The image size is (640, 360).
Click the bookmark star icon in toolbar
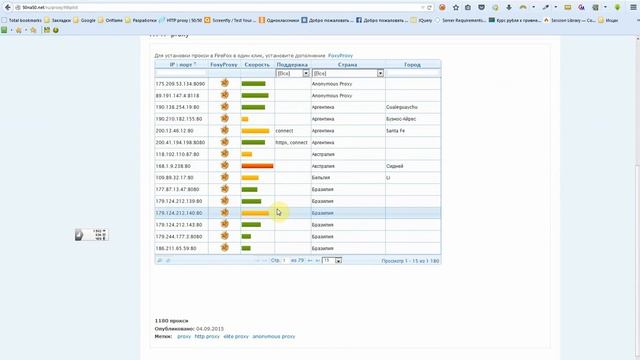456,7
